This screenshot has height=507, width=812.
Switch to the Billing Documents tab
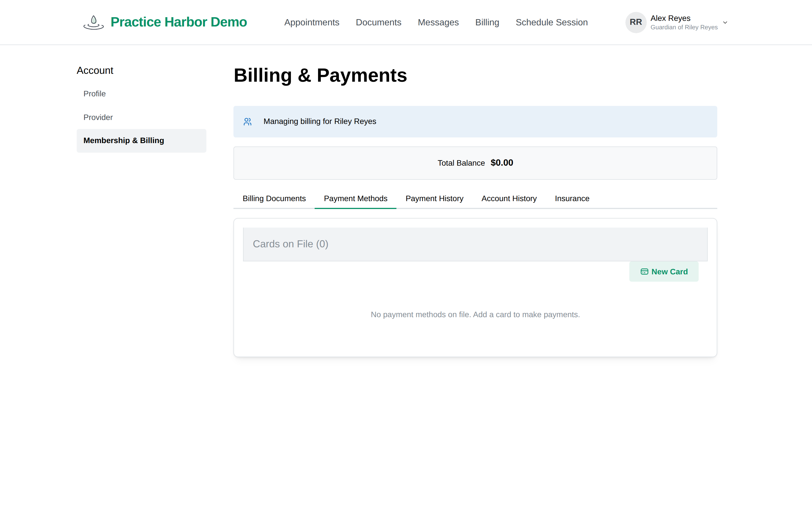click(x=274, y=199)
